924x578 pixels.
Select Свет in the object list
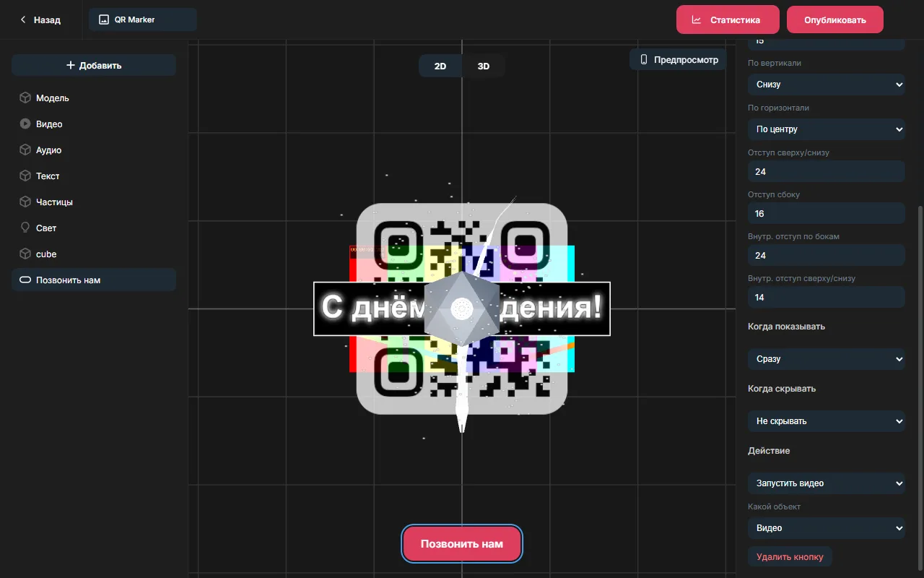pos(94,228)
